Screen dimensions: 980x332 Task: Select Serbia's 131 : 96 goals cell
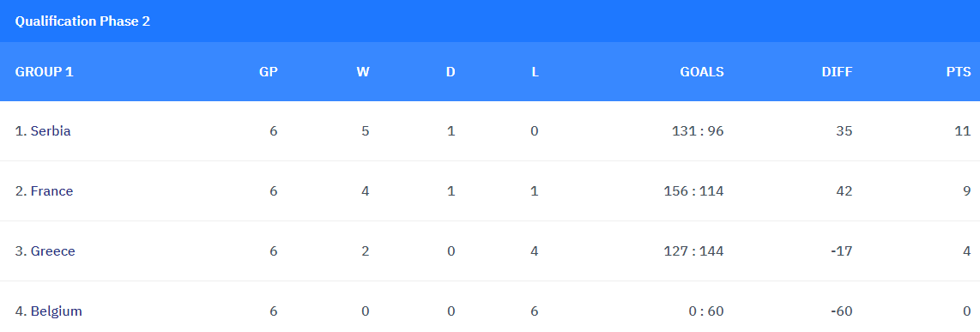tap(699, 131)
